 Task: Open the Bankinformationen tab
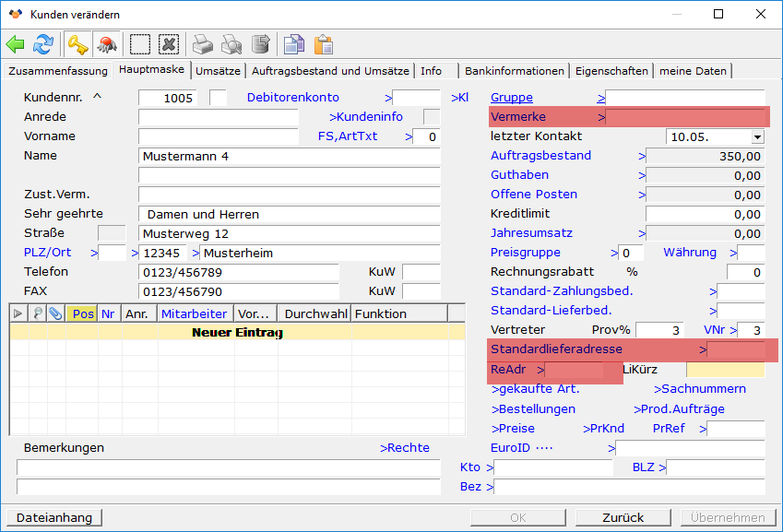pyautogui.click(x=514, y=71)
